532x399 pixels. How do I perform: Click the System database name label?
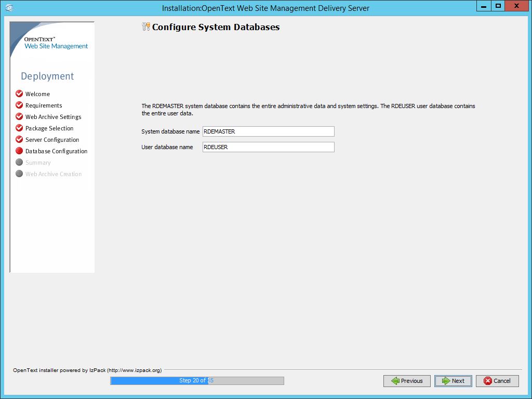[x=170, y=131]
